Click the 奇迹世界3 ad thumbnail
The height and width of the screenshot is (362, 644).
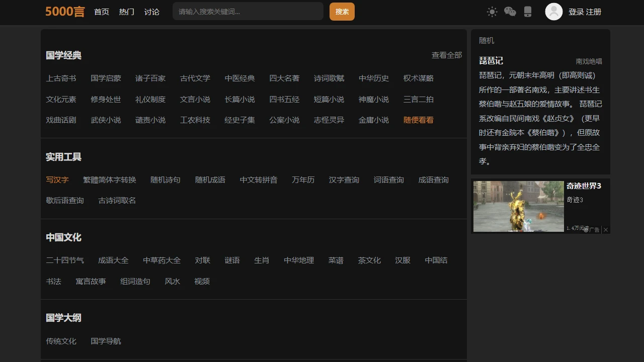click(x=518, y=206)
